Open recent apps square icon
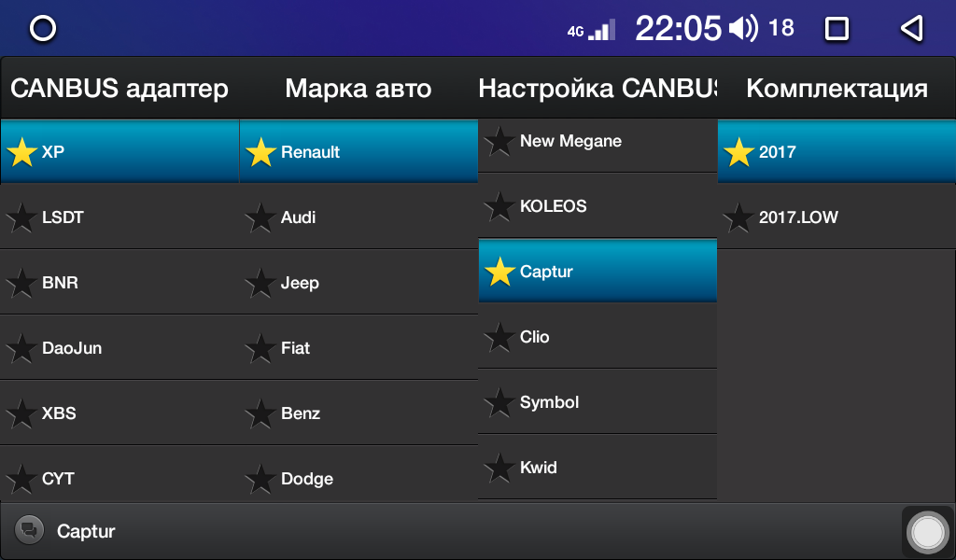Viewport: 956px width, 560px height. 836,28
